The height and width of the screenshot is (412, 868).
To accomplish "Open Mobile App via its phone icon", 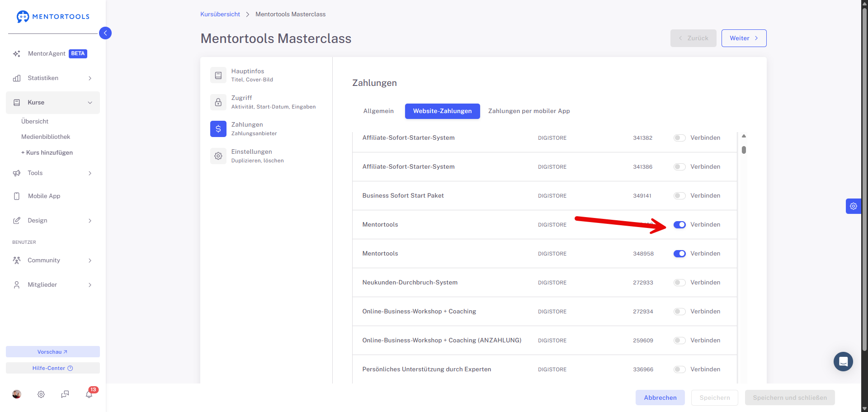I will click(17, 196).
